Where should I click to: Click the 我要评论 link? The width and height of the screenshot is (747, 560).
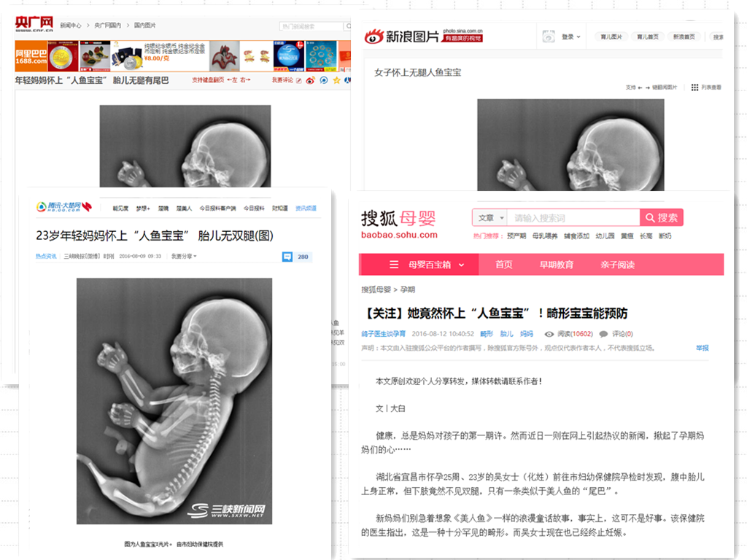pyautogui.click(x=282, y=80)
